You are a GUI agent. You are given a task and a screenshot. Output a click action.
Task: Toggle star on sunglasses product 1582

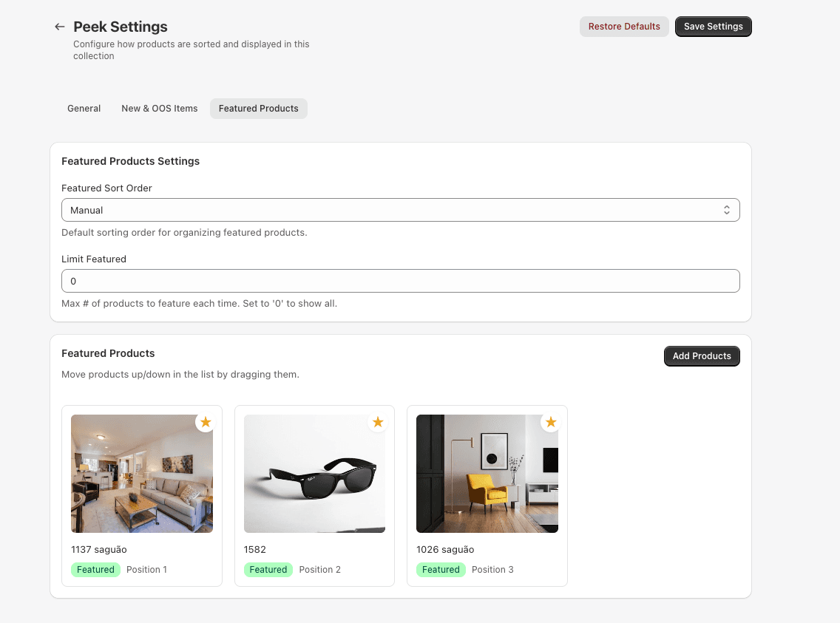378,422
